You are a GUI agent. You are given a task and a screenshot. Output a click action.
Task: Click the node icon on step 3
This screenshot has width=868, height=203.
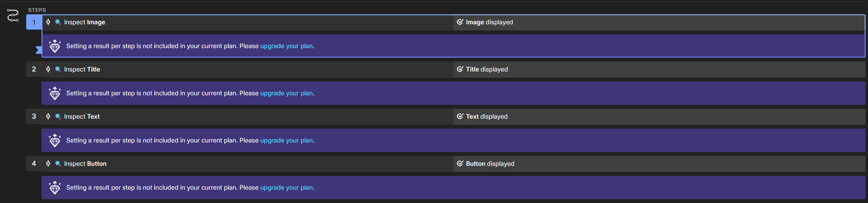48,116
